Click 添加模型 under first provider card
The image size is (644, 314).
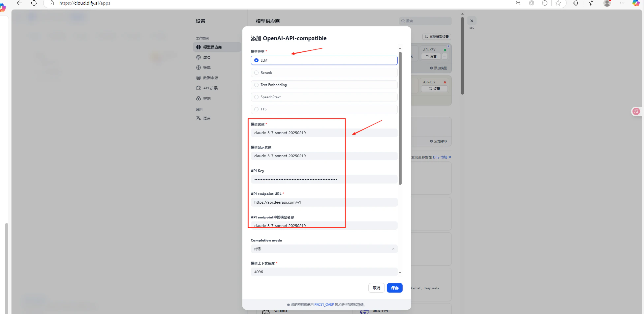tap(438, 68)
